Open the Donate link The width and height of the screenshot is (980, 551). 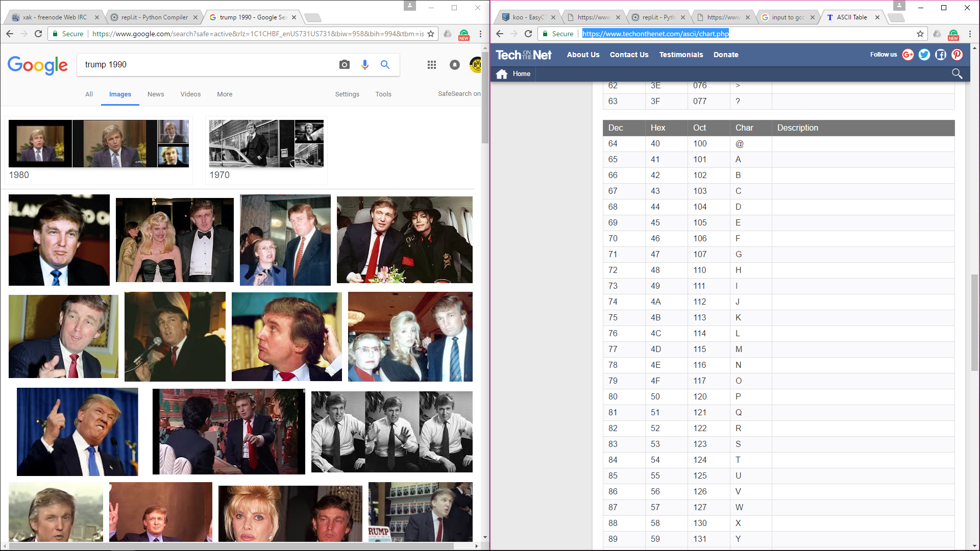coord(726,55)
